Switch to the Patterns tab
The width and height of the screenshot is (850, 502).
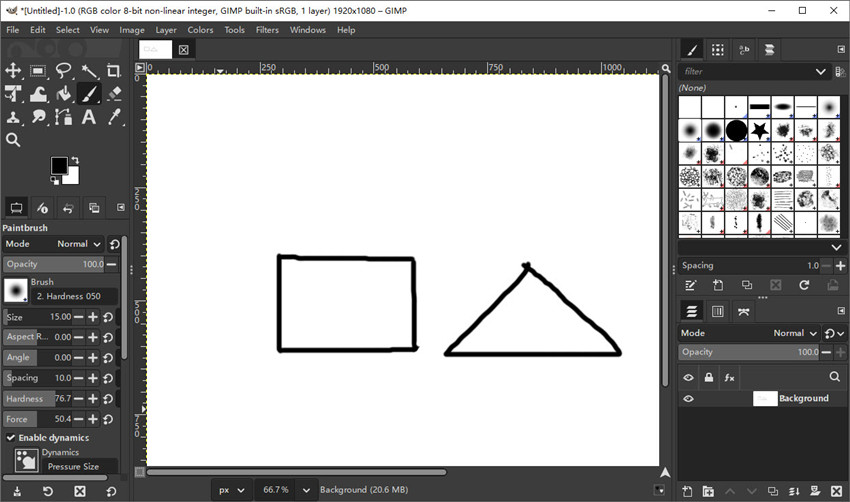(718, 50)
